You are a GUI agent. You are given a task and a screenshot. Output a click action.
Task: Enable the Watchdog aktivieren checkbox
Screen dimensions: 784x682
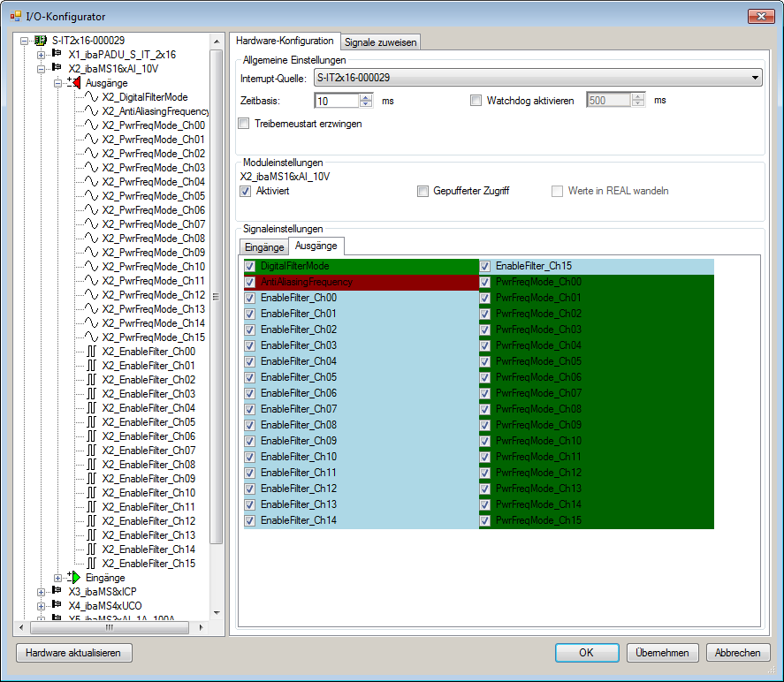tap(476, 101)
